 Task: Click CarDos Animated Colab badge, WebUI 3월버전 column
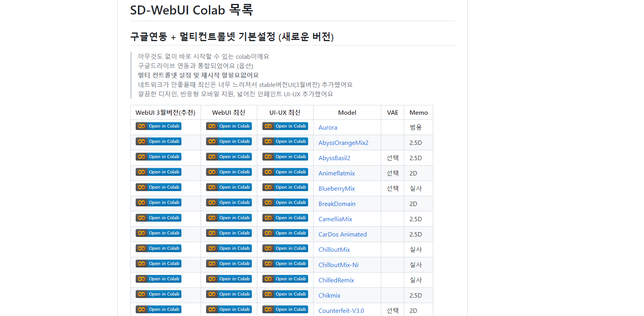(x=158, y=233)
